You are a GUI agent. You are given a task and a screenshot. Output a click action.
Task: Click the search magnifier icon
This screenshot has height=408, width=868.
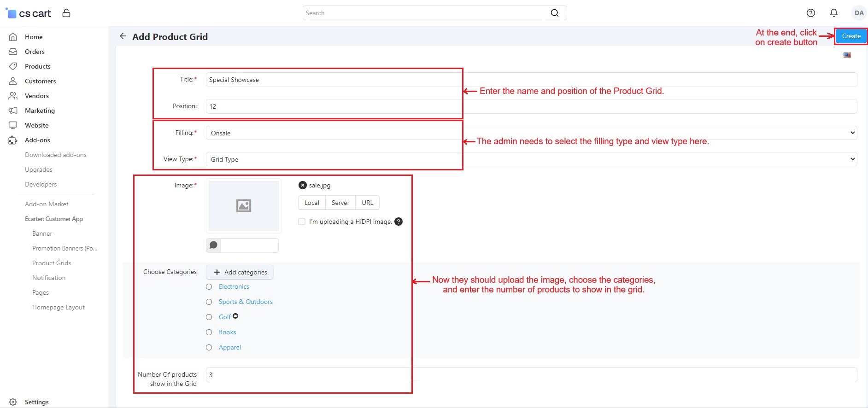click(555, 13)
